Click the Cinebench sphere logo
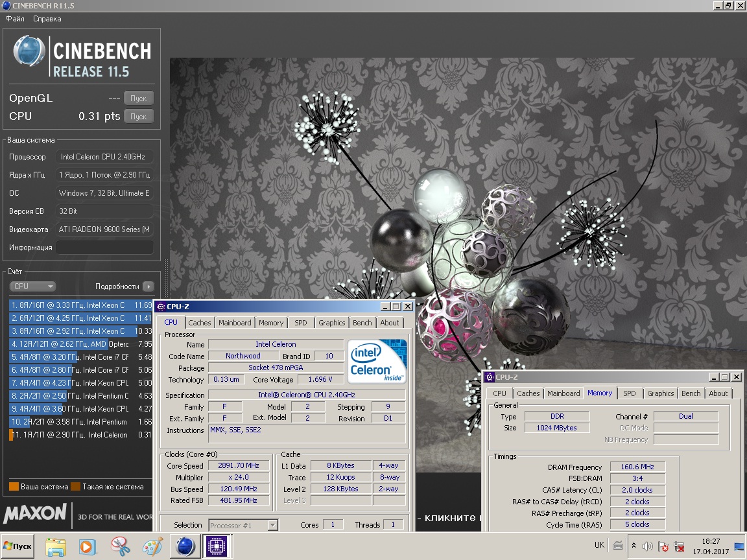Screen dimensions: 747x560 tap(29, 51)
